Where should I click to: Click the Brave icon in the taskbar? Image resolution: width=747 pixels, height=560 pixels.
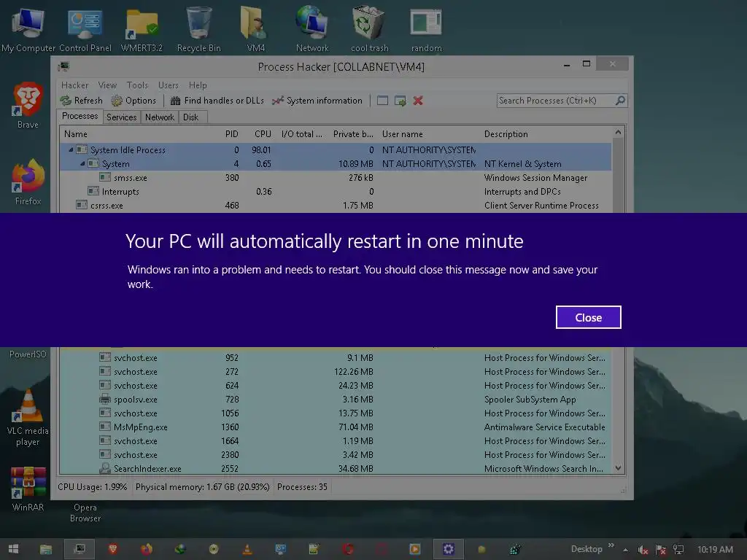(113, 549)
